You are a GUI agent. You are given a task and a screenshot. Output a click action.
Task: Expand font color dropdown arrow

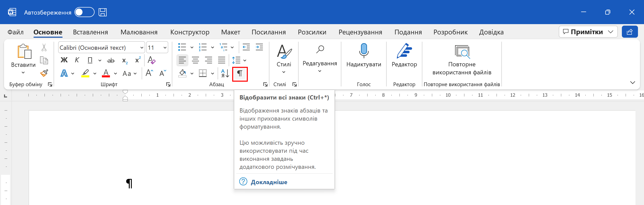point(115,73)
